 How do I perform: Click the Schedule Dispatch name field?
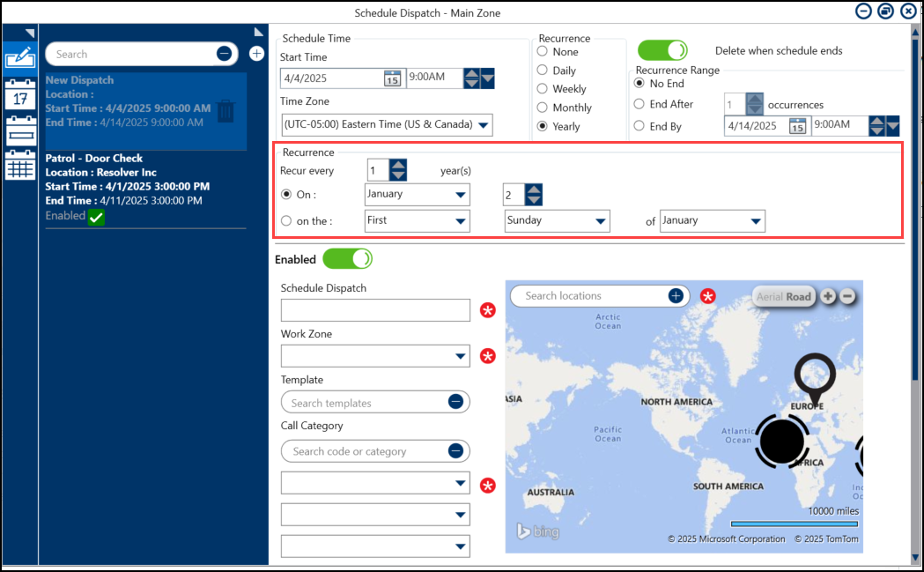375,310
